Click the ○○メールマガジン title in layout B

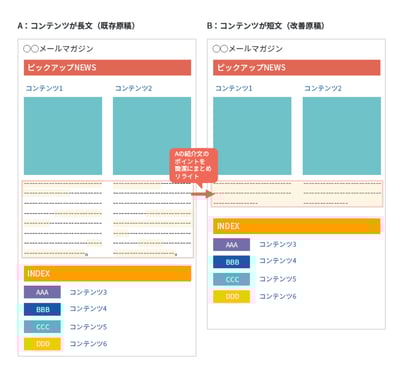[248, 49]
